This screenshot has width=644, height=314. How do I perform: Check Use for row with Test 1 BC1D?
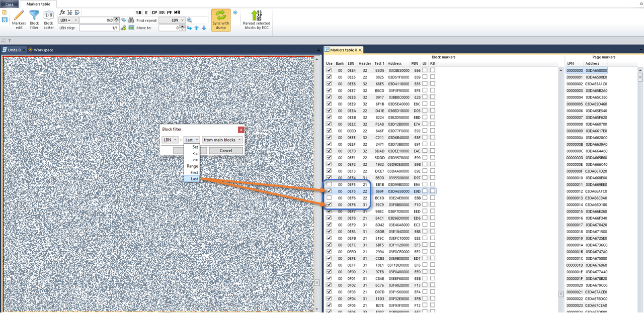329,198
